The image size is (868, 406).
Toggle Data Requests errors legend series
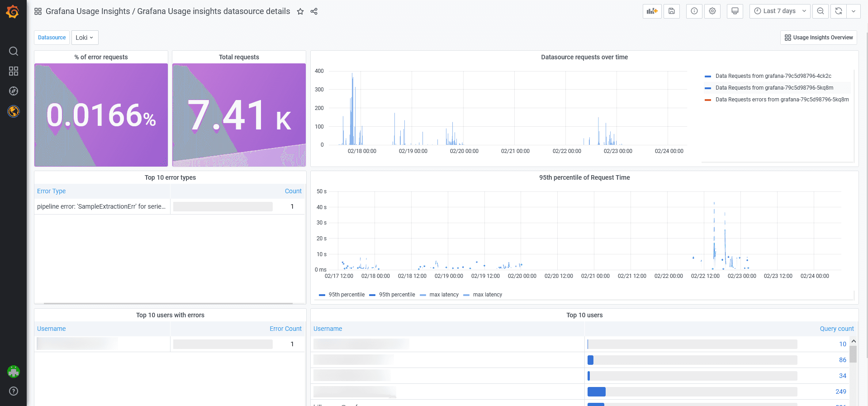pos(782,100)
